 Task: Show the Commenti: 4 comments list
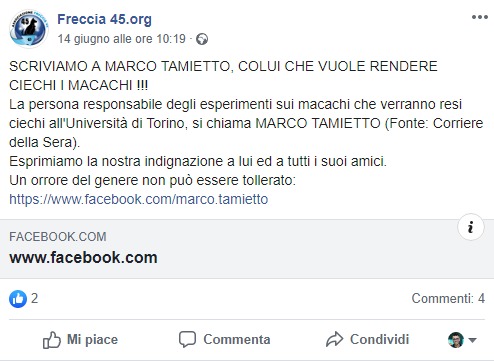click(448, 298)
